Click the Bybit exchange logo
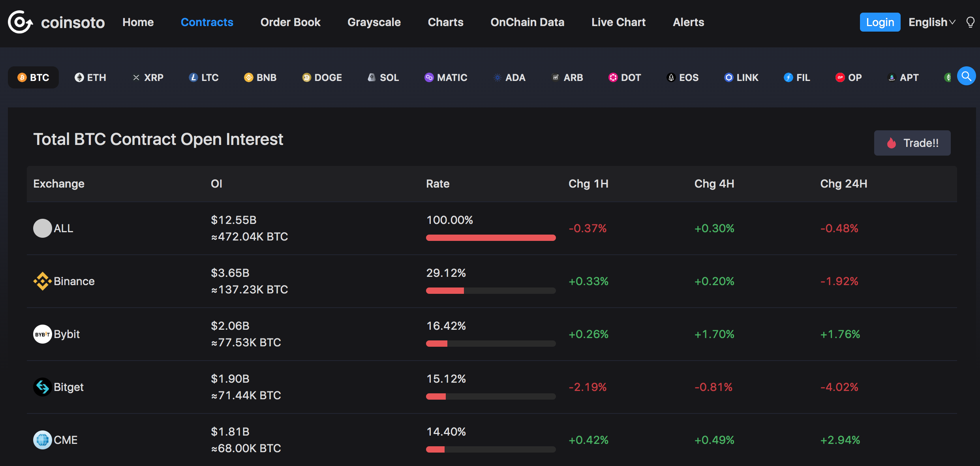The height and width of the screenshot is (466, 980). tap(42, 334)
